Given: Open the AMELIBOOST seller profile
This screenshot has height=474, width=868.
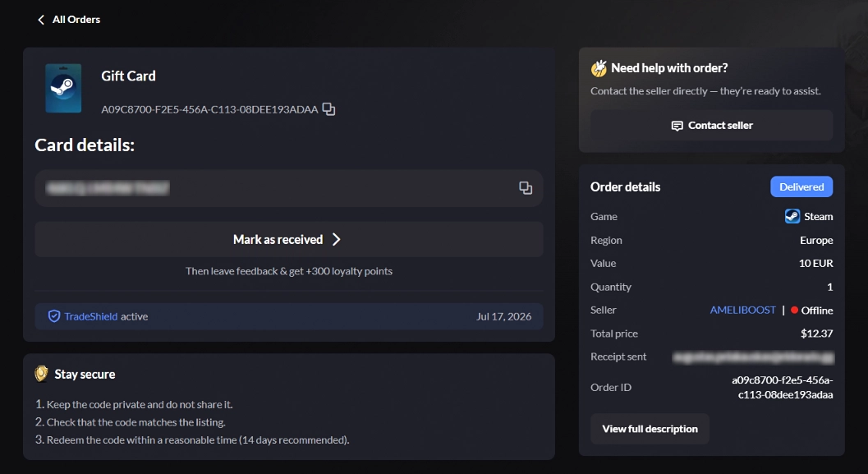Looking at the screenshot, I should [x=743, y=310].
